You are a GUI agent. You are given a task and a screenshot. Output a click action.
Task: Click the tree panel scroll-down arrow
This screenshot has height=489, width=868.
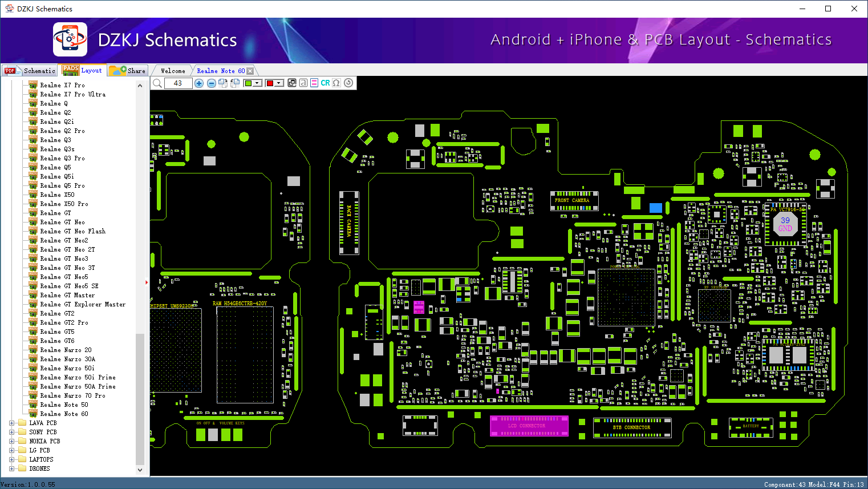click(x=140, y=470)
